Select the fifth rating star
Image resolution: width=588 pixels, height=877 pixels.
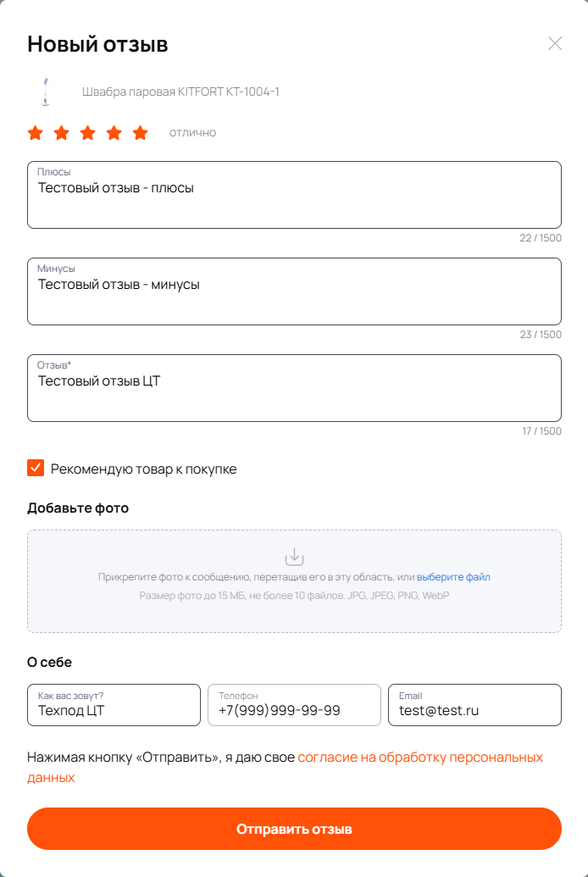[141, 133]
